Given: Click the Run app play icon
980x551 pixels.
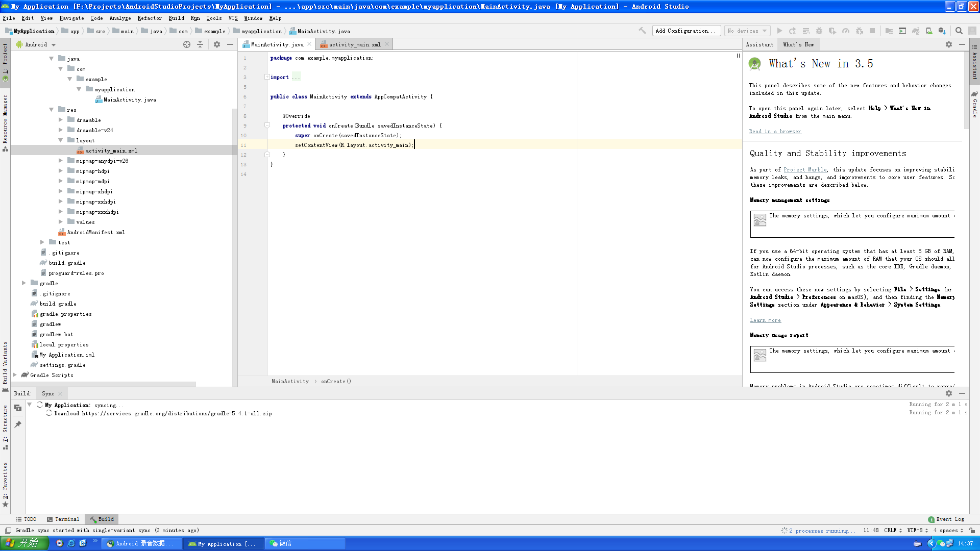Looking at the screenshot, I should click(779, 31).
